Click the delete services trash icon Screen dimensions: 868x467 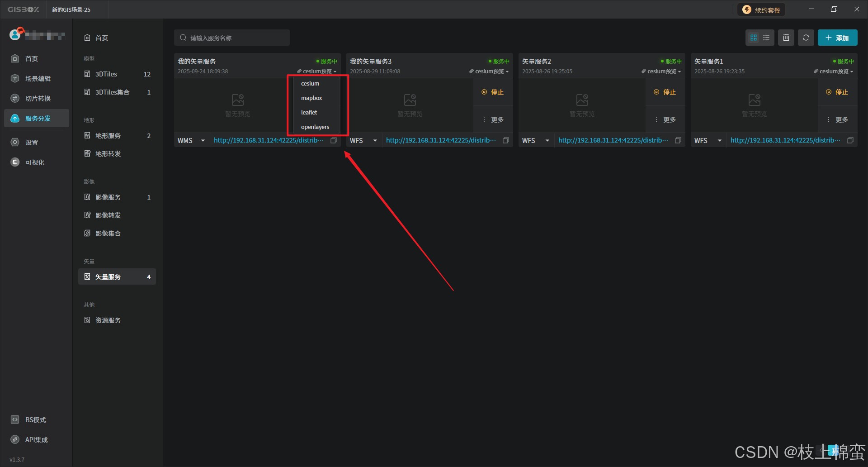(786, 38)
